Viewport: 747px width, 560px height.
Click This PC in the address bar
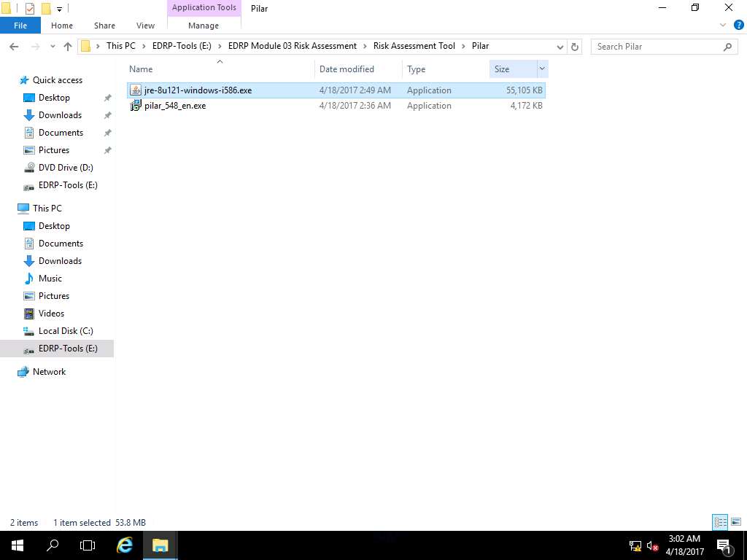pyautogui.click(x=121, y=46)
